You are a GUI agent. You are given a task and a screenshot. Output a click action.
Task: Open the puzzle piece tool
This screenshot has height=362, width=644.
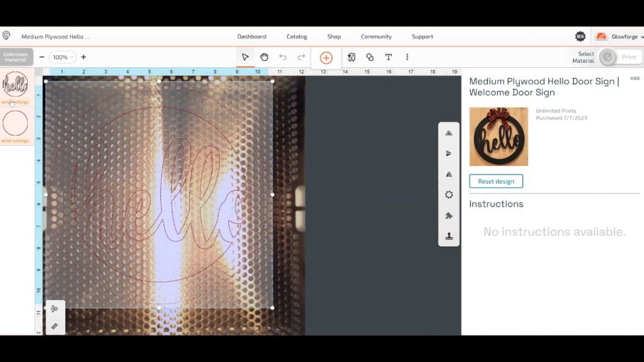coord(448,216)
